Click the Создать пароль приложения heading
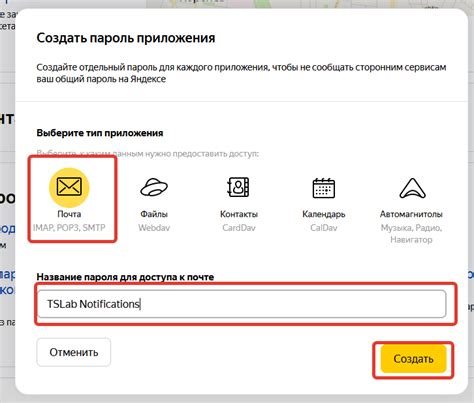Screen dimensions: 474x403 point(126,38)
